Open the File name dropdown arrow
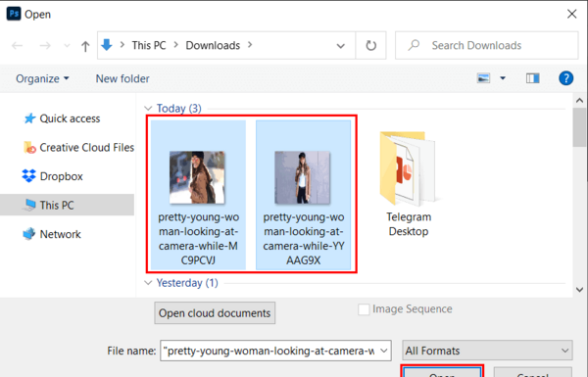588x377 pixels. pos(384,351)
